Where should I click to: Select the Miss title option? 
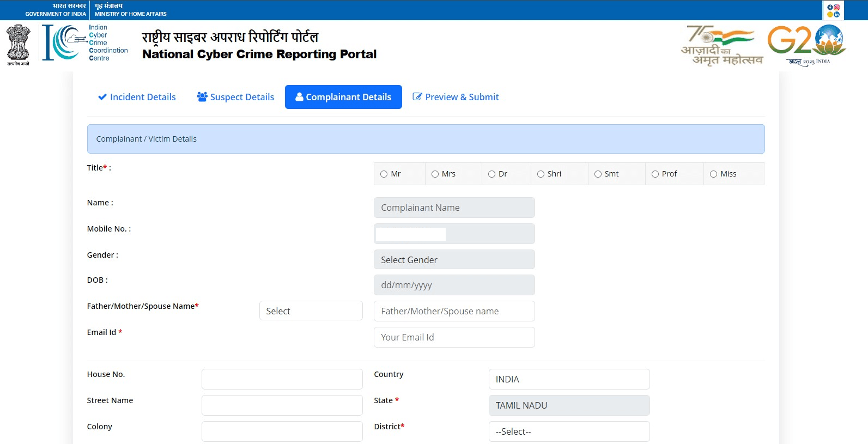(x=713, y=174)
